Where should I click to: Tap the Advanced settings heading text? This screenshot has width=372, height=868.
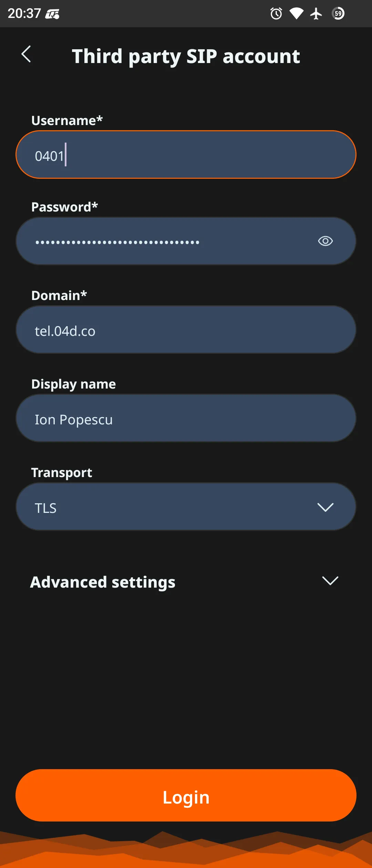103,582
